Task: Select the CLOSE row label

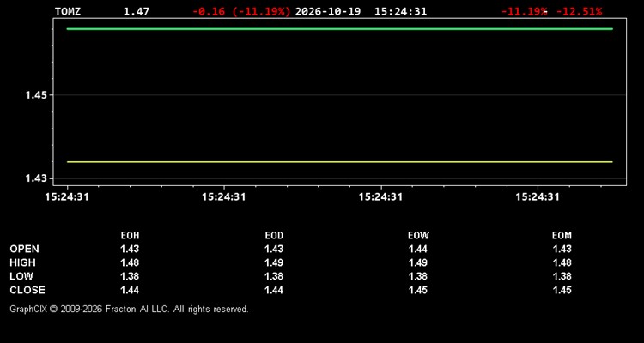Action: [27, 290]
